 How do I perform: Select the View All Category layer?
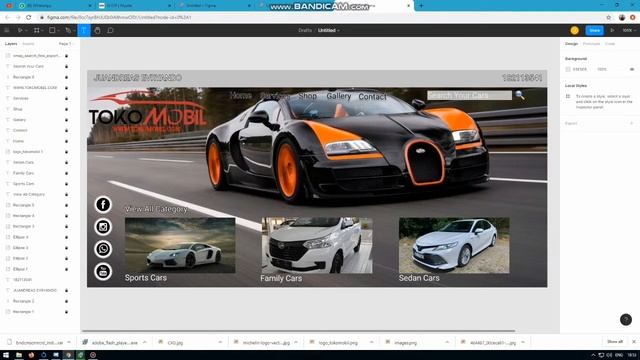pyautogui.click(x=29, y=194)
